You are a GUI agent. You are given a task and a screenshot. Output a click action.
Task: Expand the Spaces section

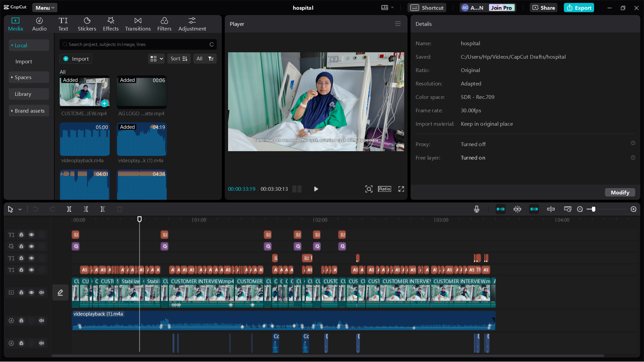(23, 77)
